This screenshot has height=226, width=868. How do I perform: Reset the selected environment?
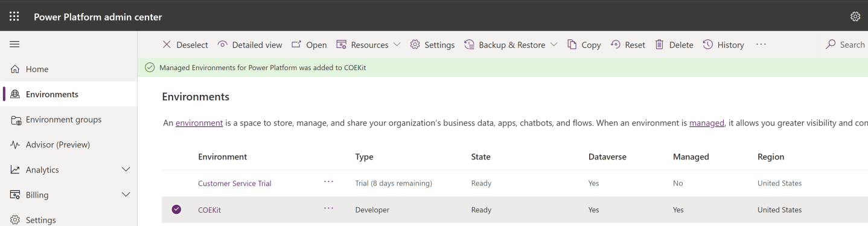tap(628, 45)
